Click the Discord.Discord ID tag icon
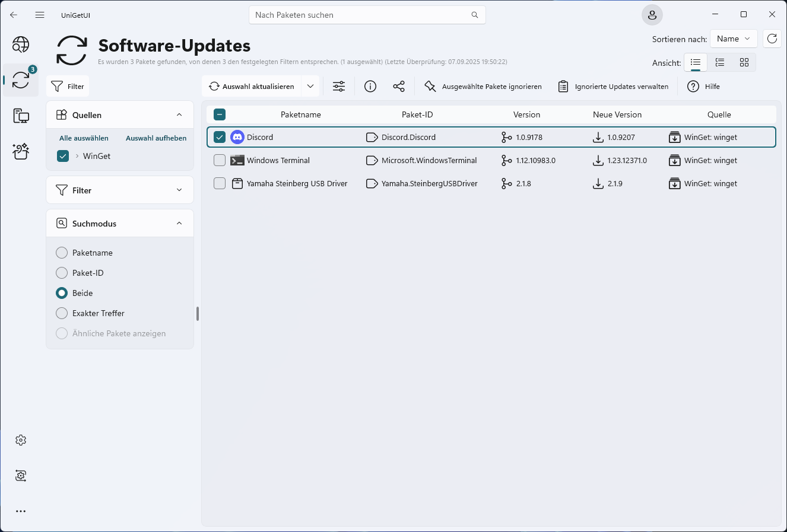The height and width of the screenshot is (532, 787). point(372,137)
